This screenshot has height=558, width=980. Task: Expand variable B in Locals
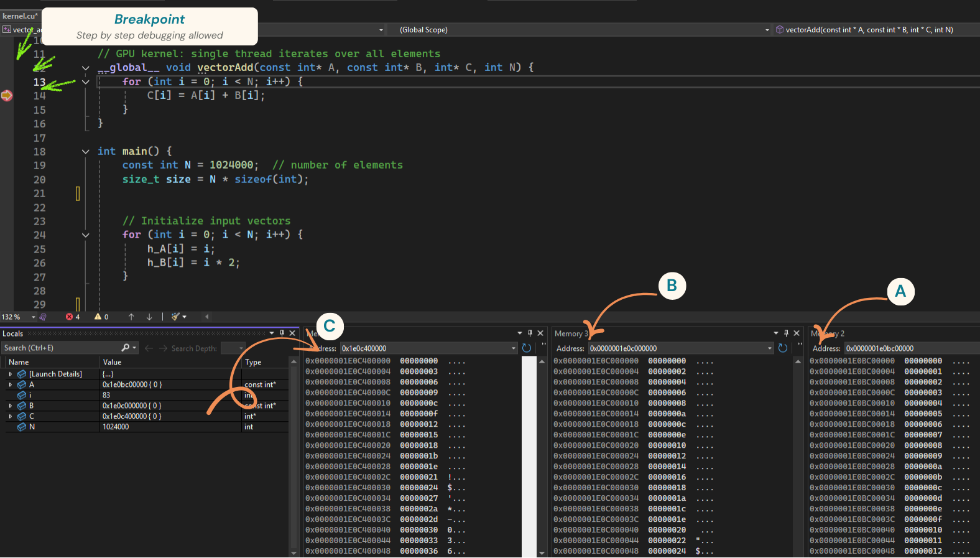(x=11, y=406)
